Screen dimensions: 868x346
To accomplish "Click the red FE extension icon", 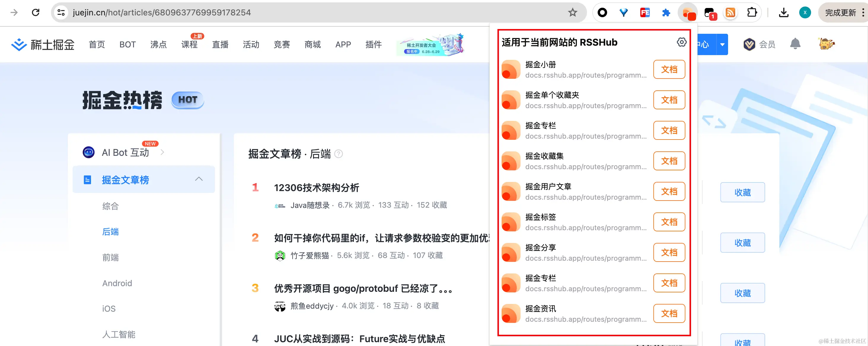I will [x=644, y=12].
